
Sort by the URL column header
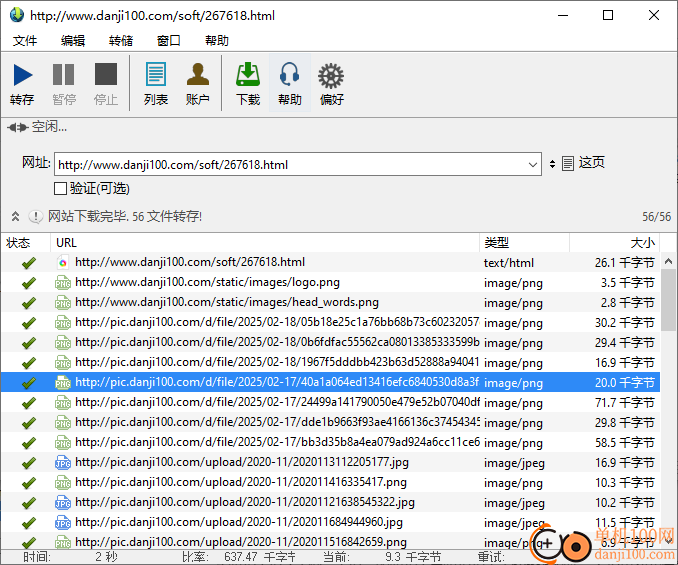(265, 243)
